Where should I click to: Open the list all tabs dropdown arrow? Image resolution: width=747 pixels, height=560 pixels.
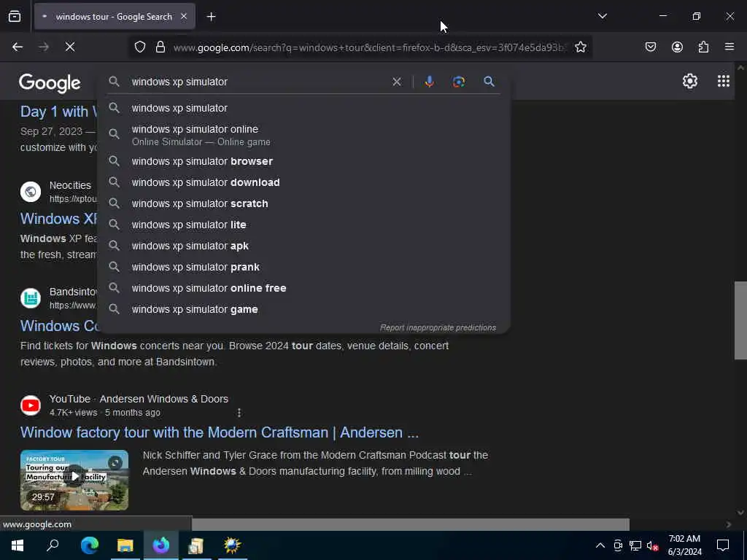click(602, 16)
